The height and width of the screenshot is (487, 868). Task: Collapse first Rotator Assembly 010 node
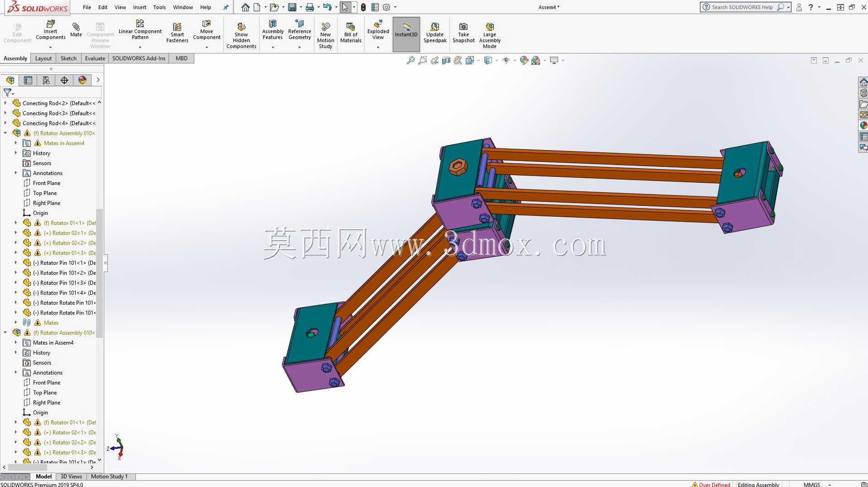point(5,133)
